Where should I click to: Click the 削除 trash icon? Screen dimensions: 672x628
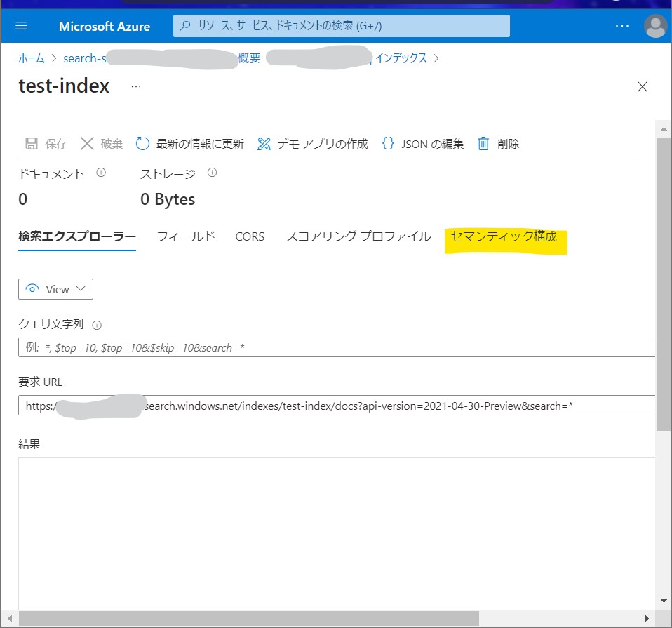483,144
